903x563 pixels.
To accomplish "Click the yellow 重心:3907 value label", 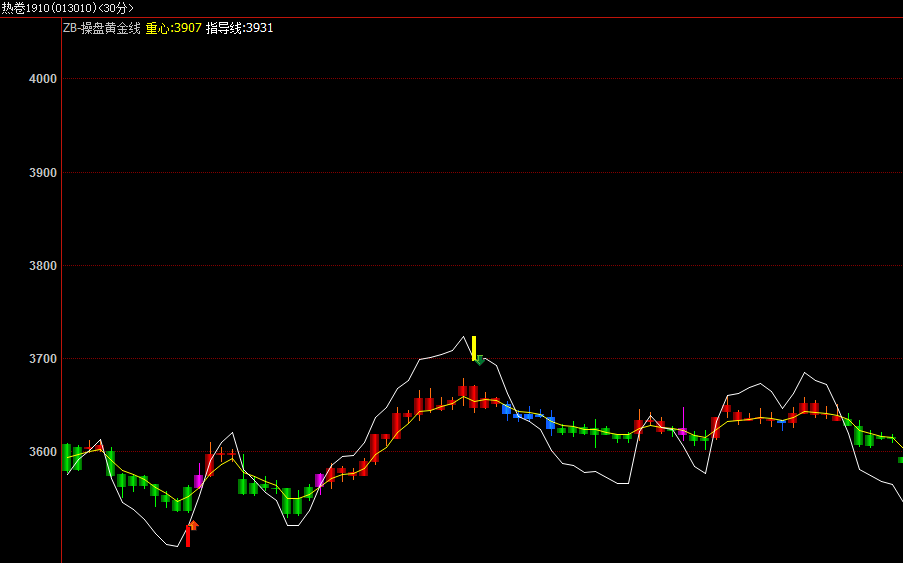I will point(173,28).
